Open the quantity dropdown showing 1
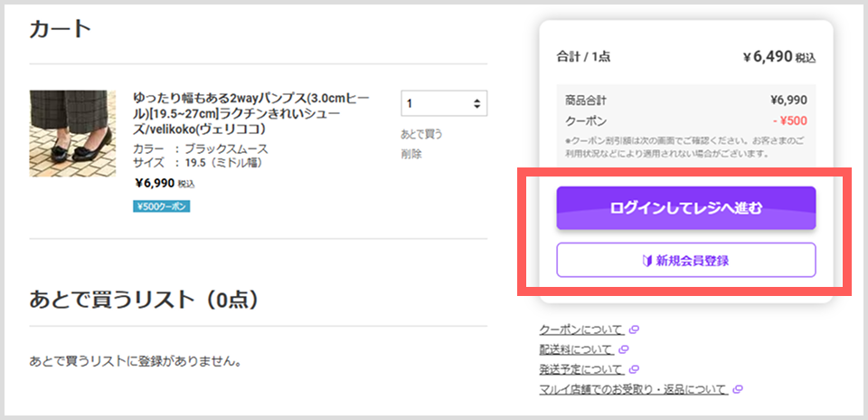The image size is (868, 420). point(444,103)
